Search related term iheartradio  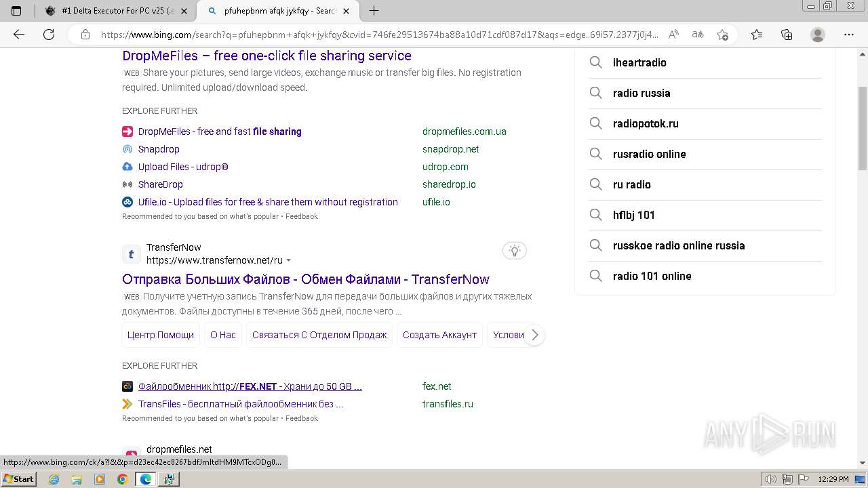705,62
